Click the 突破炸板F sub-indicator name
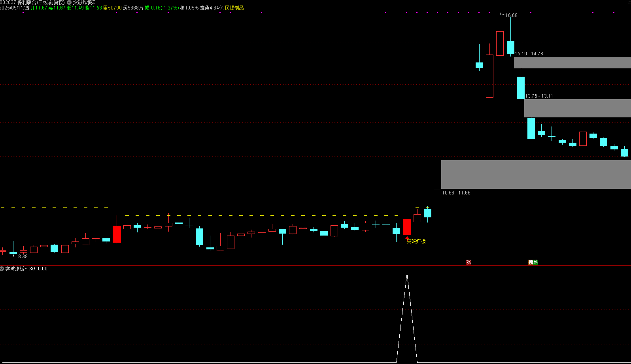Image resolution: width=631 pixels, height=364 pixels. (x=16, y=269)
